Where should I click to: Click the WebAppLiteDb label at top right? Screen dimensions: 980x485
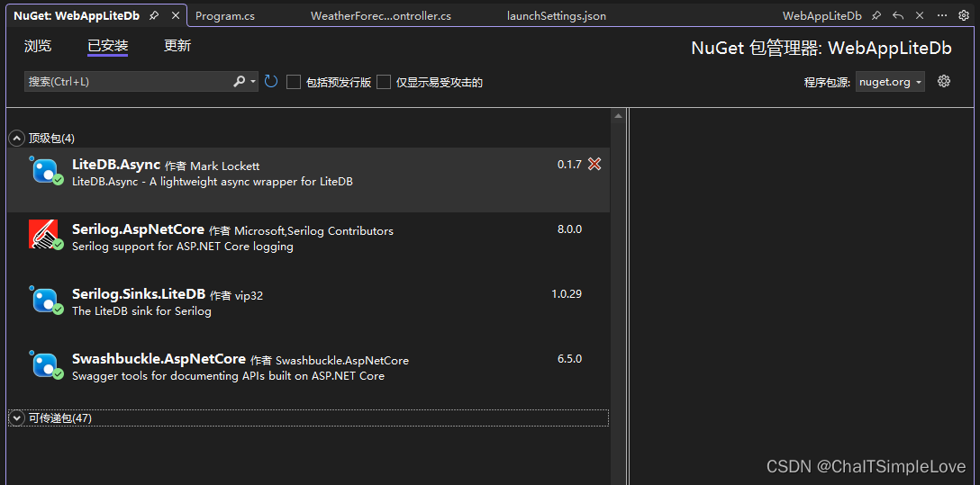tap(821, 16)
